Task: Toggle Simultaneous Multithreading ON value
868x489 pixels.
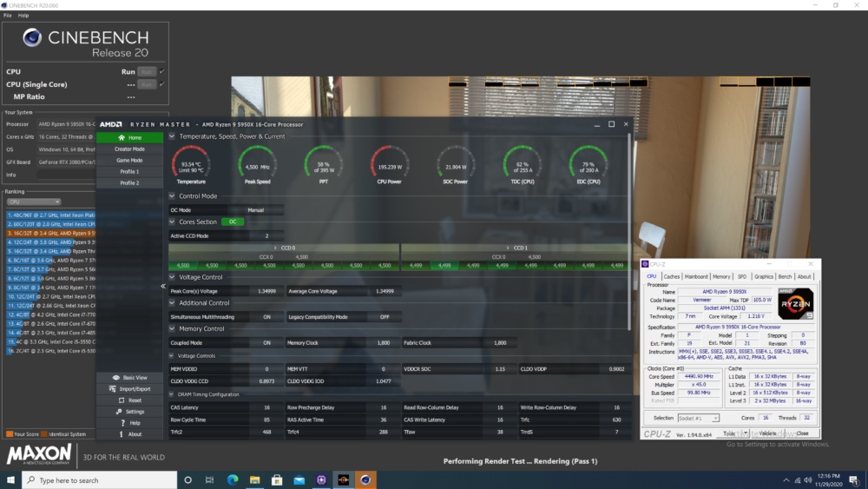Action: pos(266,317)
